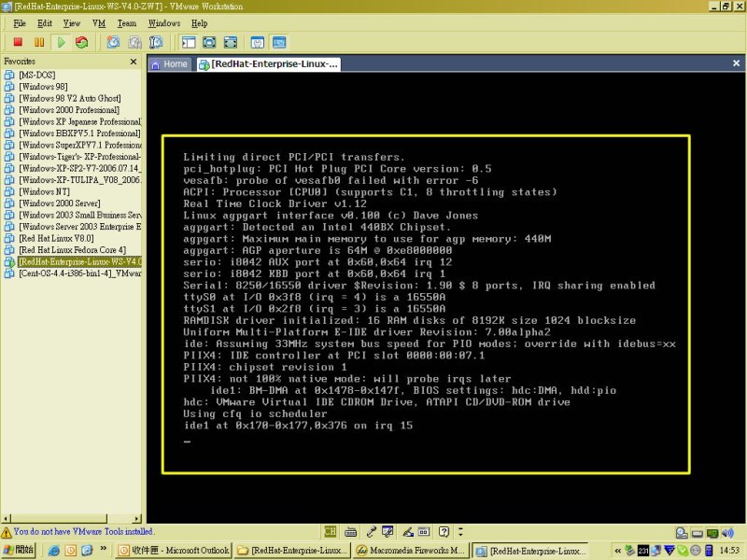This screenshot has height=560, width=747.
Task: Click the VMware Tools not installed status message
Action: coord(83,531)
